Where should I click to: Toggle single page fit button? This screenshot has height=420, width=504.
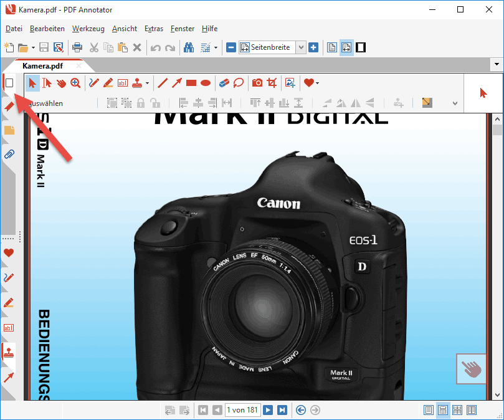coord(332,47)
